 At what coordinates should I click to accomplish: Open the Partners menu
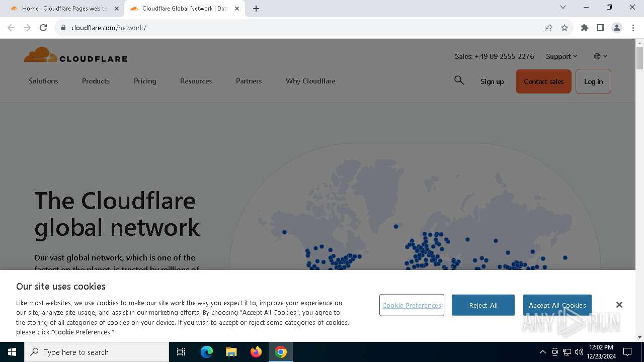tap(249, 81)
